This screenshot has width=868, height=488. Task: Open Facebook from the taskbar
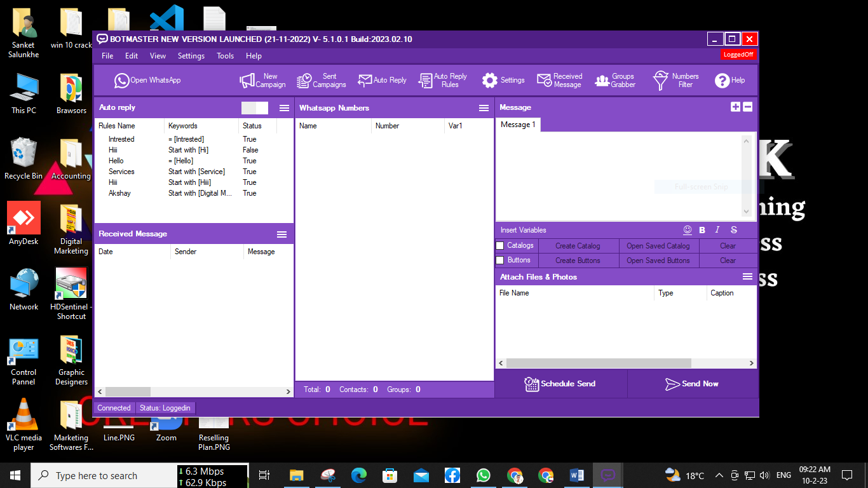click(x=452, y=475)
